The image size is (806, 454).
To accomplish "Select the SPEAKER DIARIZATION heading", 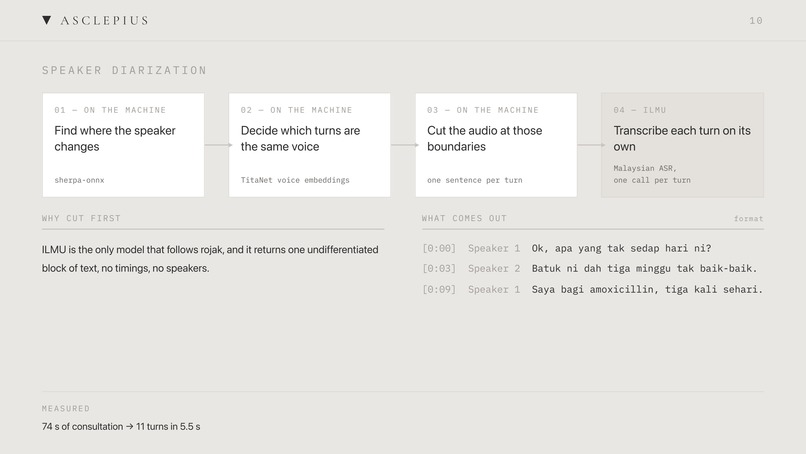I will 124,70.
